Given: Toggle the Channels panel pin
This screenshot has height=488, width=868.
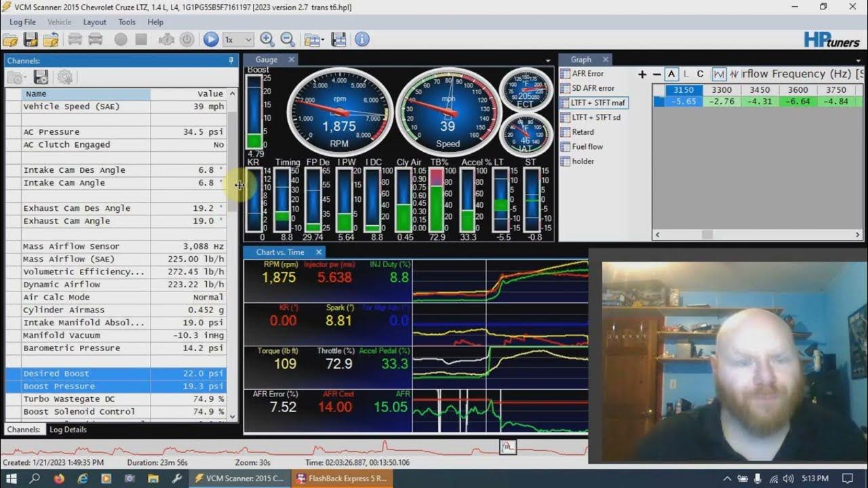Looking at the screenshot, I should point(231,60).
